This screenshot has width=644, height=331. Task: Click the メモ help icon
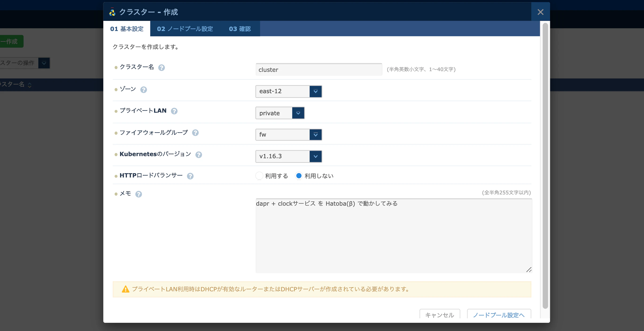pyautogui.click(x=139, y=194)
